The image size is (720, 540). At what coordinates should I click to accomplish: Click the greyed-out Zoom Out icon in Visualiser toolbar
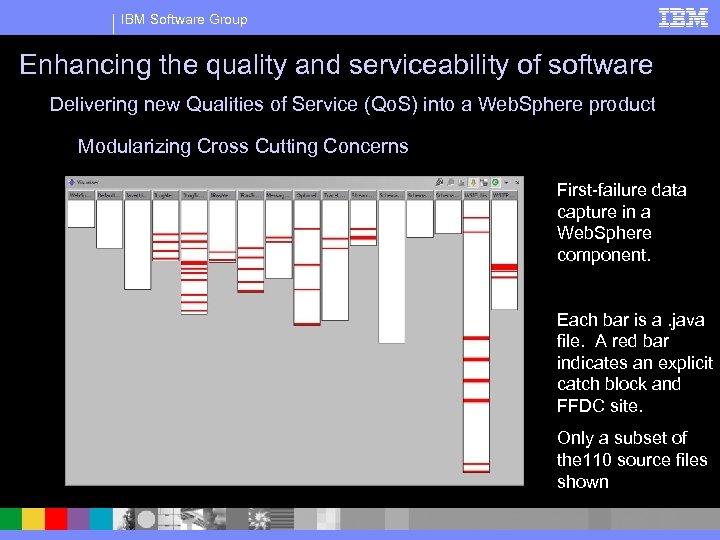450,182
